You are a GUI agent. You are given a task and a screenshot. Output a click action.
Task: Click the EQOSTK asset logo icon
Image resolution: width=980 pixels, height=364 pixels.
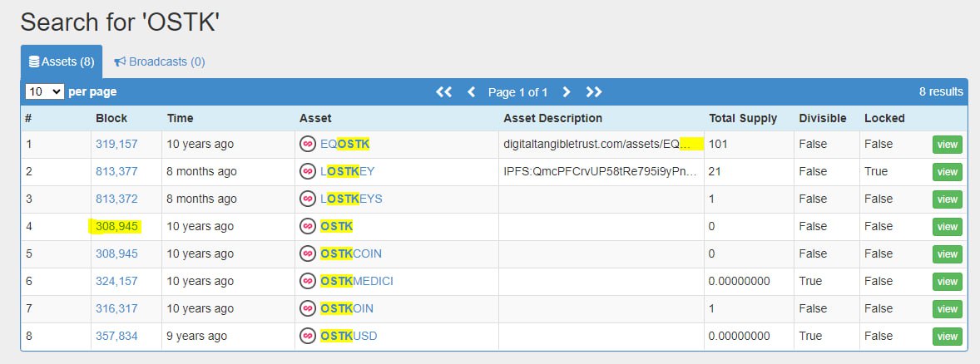[x=308, y=145]
